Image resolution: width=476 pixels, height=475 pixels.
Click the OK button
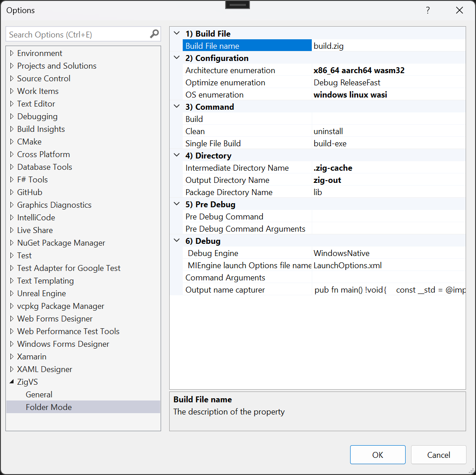point(378,455)
